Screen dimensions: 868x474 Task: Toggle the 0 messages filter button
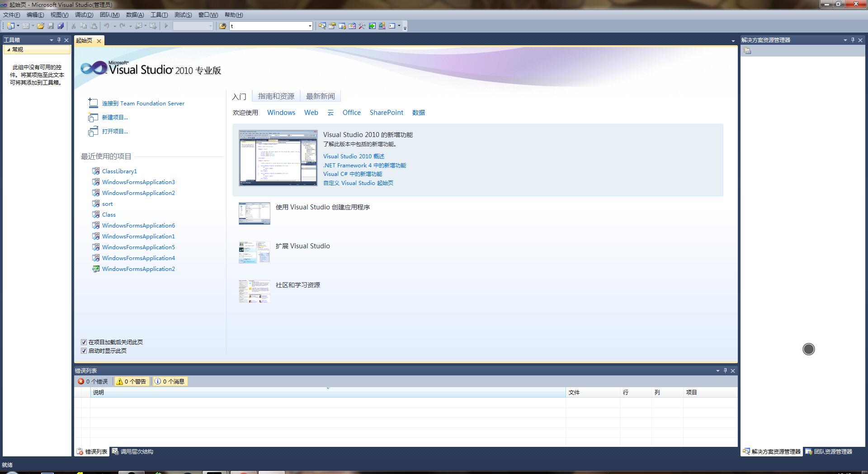pyautogui.click(x=170, y=382)
